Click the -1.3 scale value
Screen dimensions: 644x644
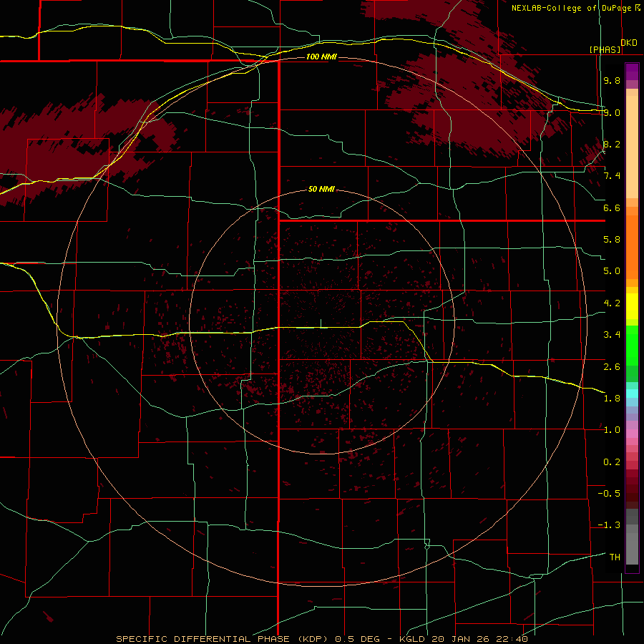coord(609,525)
